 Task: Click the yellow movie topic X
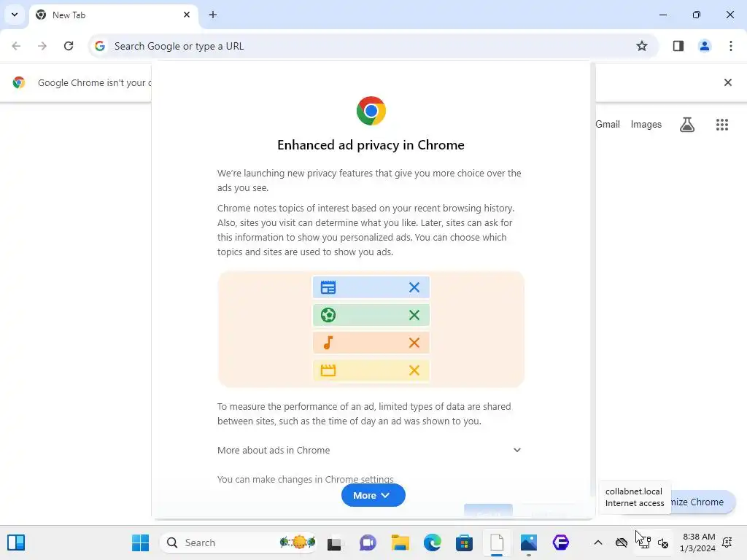(x=414, y=370)
